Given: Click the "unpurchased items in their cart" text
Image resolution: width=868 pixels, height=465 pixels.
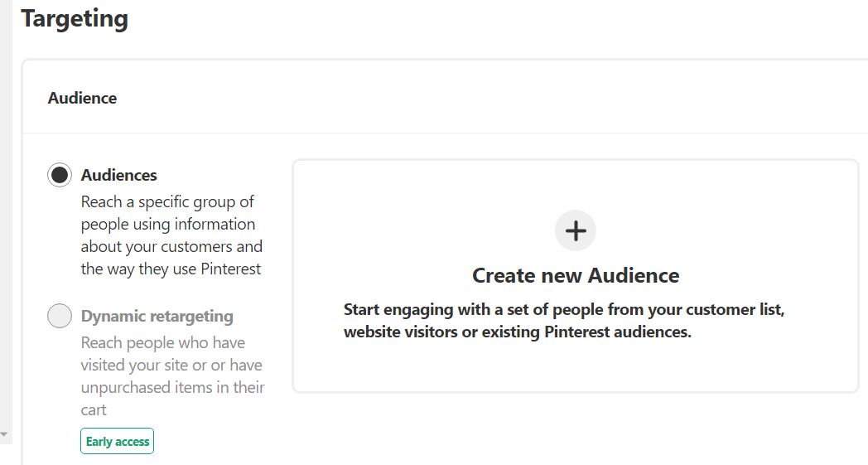Looking at the screenshot, I should 172,388.
